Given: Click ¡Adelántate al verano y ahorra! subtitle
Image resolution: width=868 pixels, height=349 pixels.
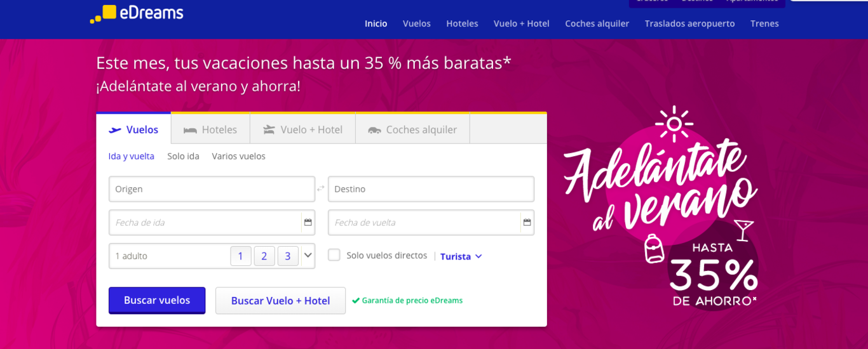Looking at the screenshot, I should click(198, 86).
